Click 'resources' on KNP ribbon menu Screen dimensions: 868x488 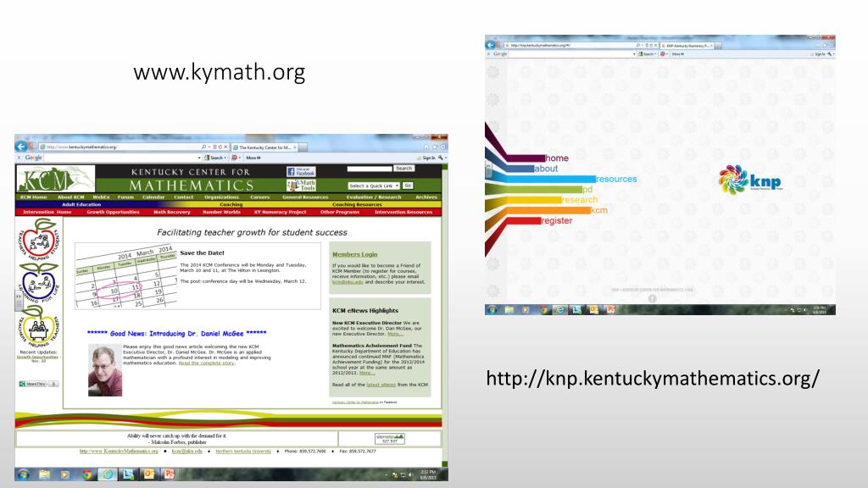coord(616,180)
